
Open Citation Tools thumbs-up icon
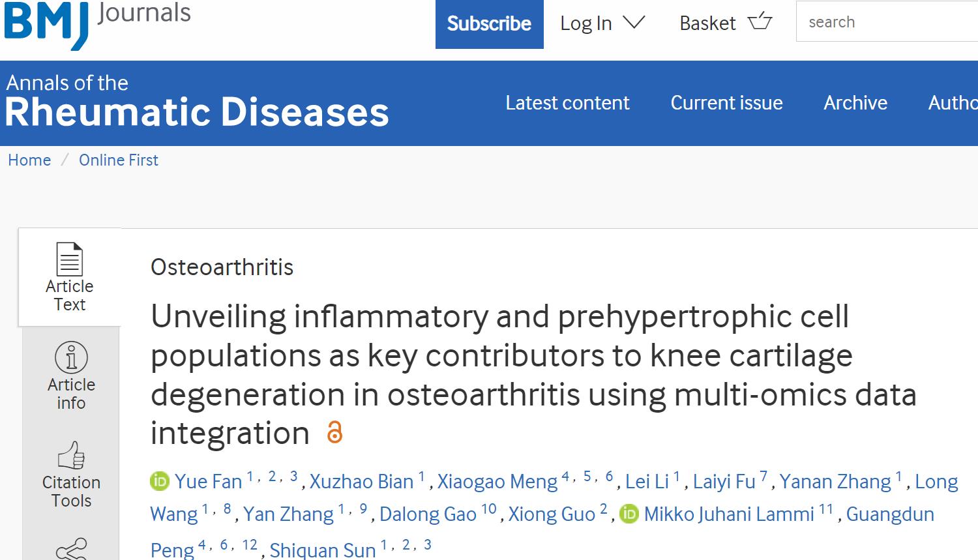point(72,456)
